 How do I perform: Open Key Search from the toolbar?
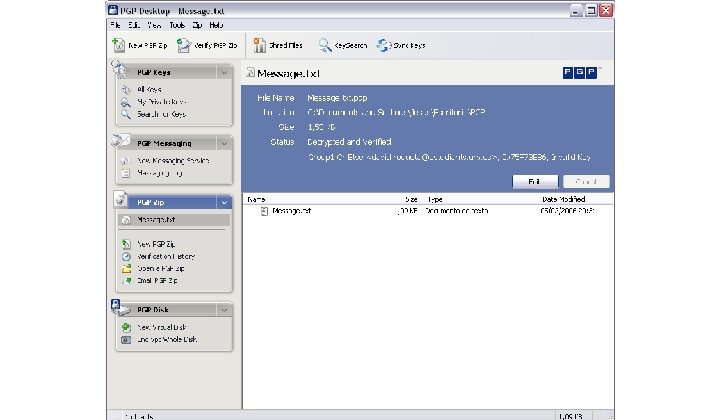point(343,45)
